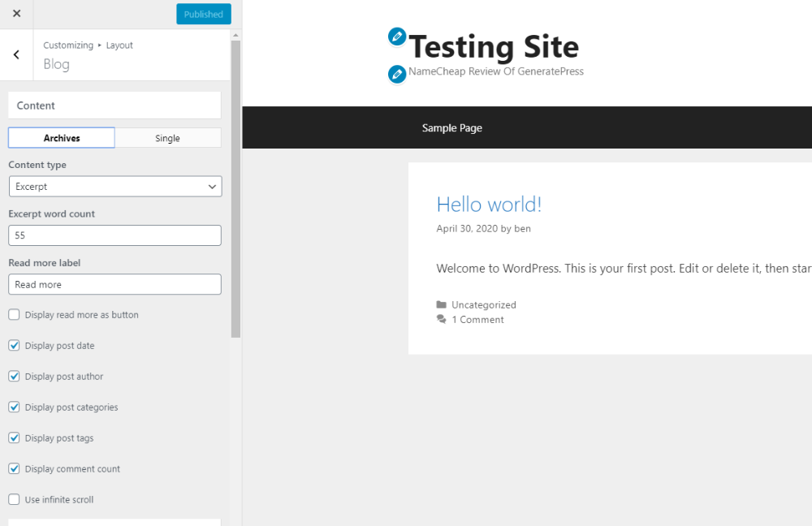Click the Blog panel title
Image resolution: width=812 pixels, height=526 pixels.
(x=56, y=64)
